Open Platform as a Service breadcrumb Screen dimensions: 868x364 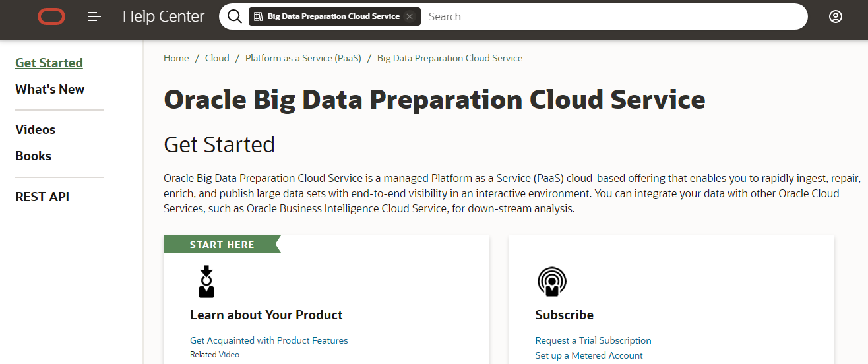coord(303,58)
